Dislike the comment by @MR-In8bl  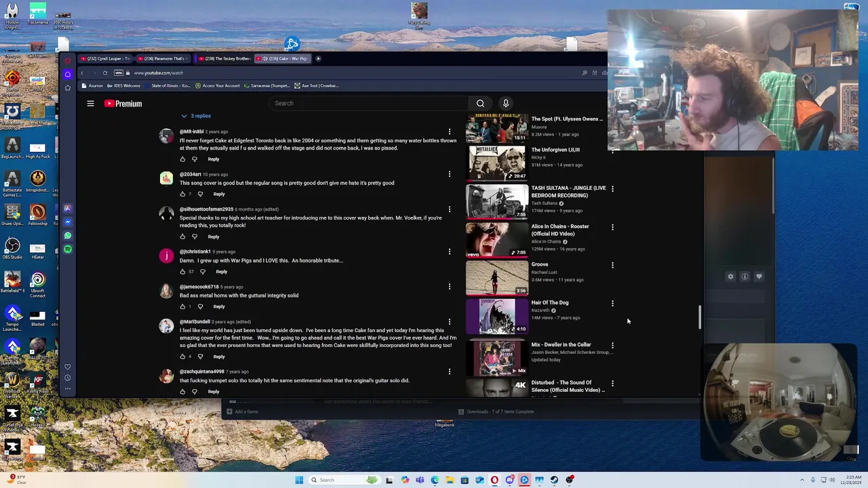pos(195,159)
